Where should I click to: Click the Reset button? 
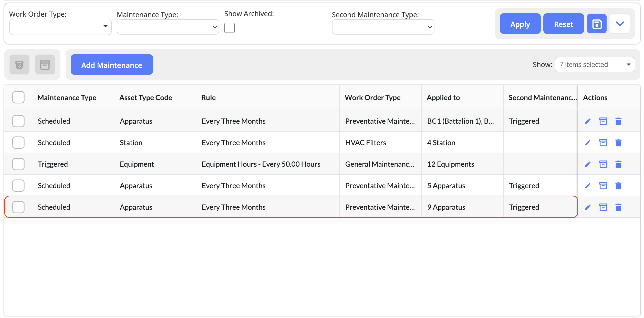coord(564,24)
